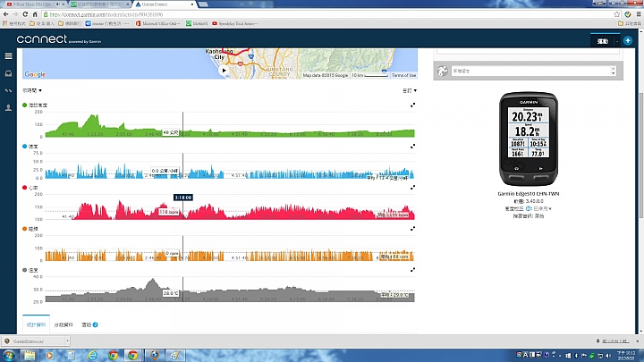Toggle the blue speed series dot
The image size is (644, 362).
coord(25,146)
